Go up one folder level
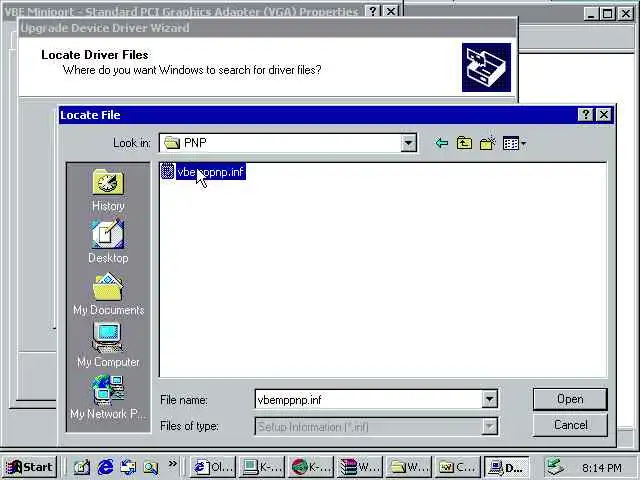 point(464,143)
